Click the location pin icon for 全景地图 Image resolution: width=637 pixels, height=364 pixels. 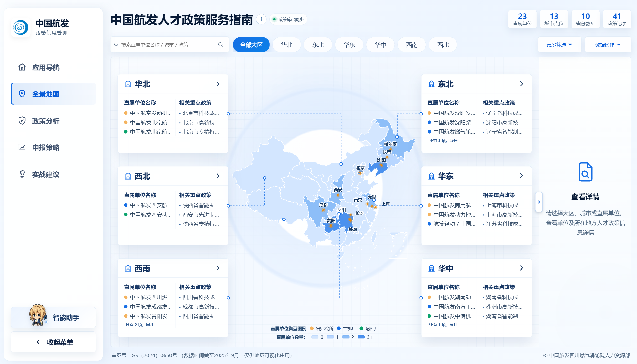(22, 94)
